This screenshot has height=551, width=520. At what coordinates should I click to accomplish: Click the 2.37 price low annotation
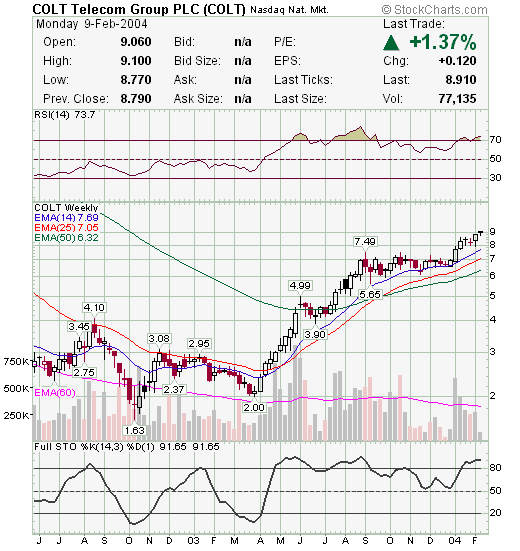pyautogui.click(x=174, y=389)
